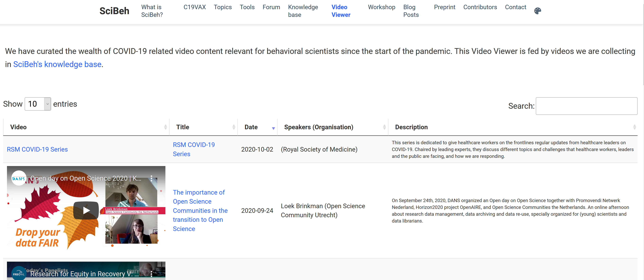
Task: Open RSM COVID-19 Series link in Video column
Action: pos(37,150)
